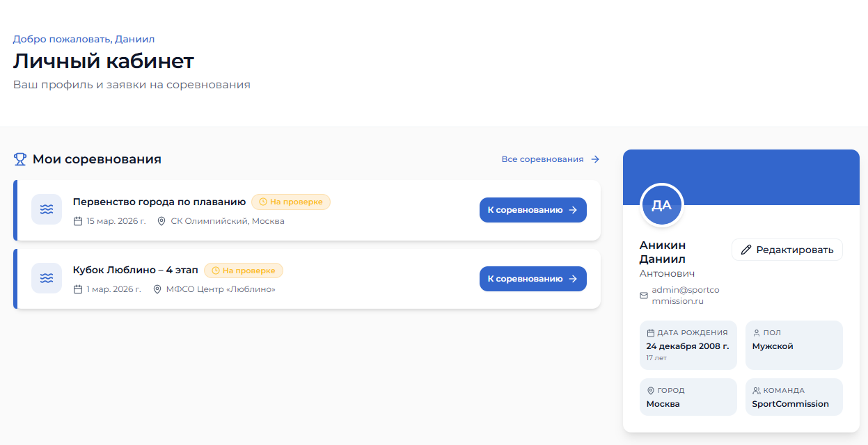The height and width of the screenshot is (445, 868).
Task: Click the swimming waves icon for Кубок Люблино
Action: [47, 278]
